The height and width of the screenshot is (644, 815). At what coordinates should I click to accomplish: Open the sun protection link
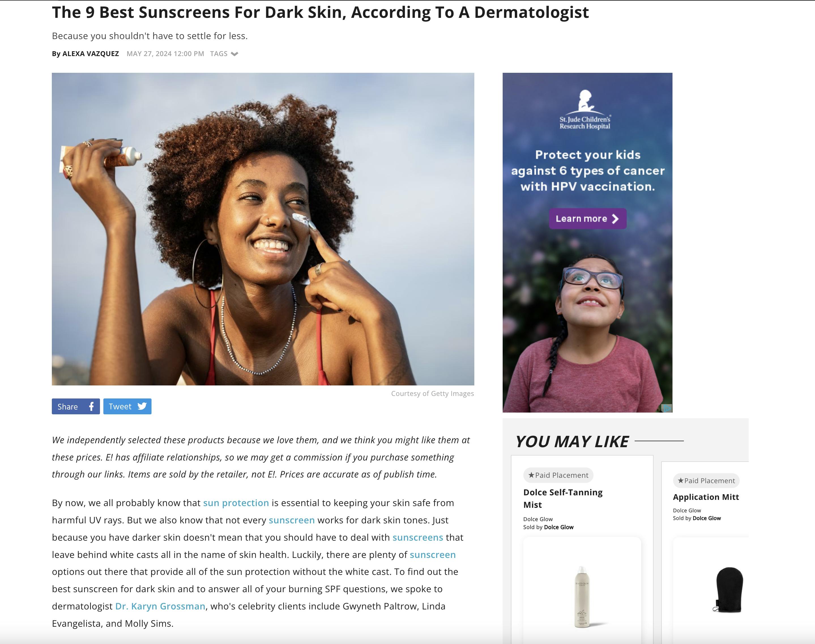pos(236,503)
